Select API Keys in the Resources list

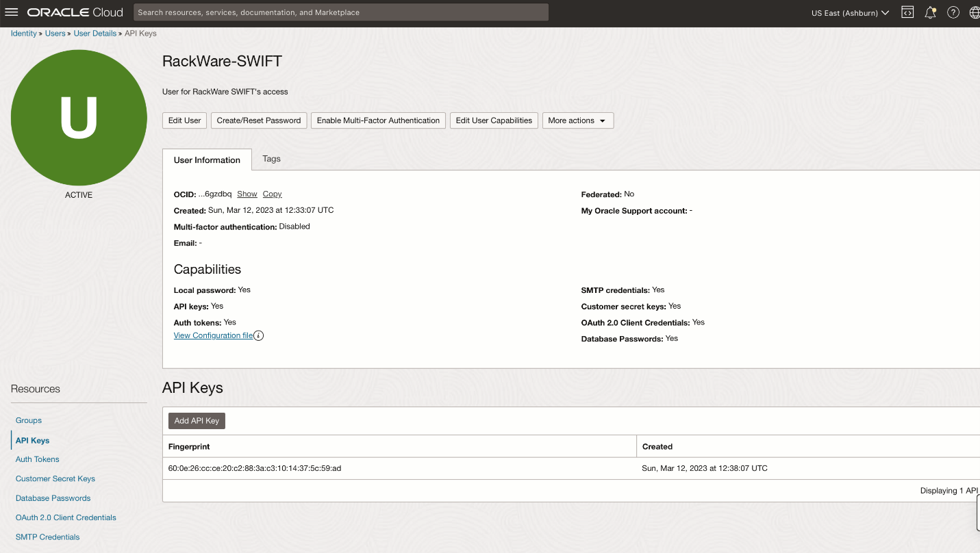(32, 441)
